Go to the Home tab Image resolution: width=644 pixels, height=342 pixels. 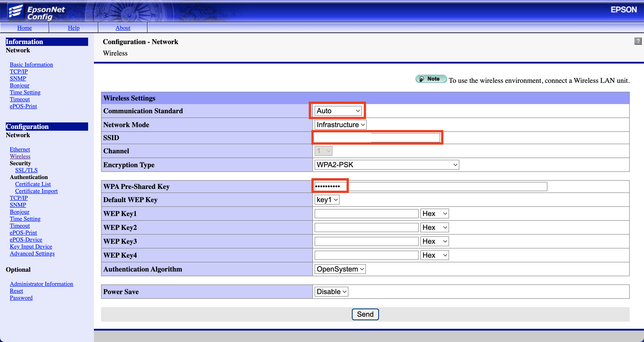25,28
